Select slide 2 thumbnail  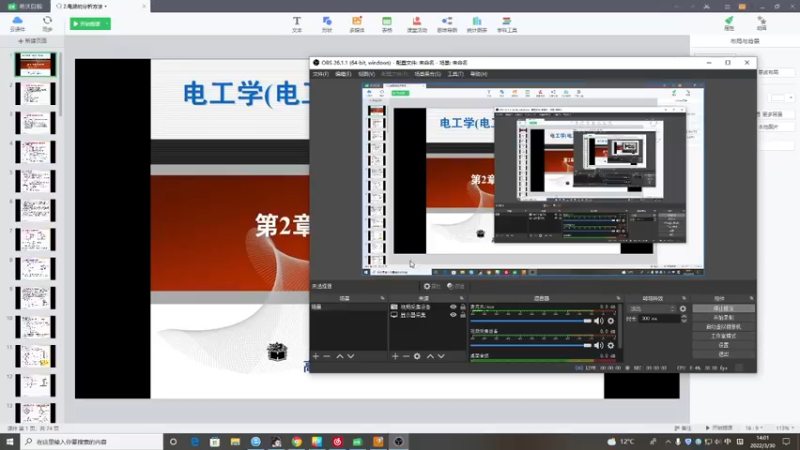[35, 94]
